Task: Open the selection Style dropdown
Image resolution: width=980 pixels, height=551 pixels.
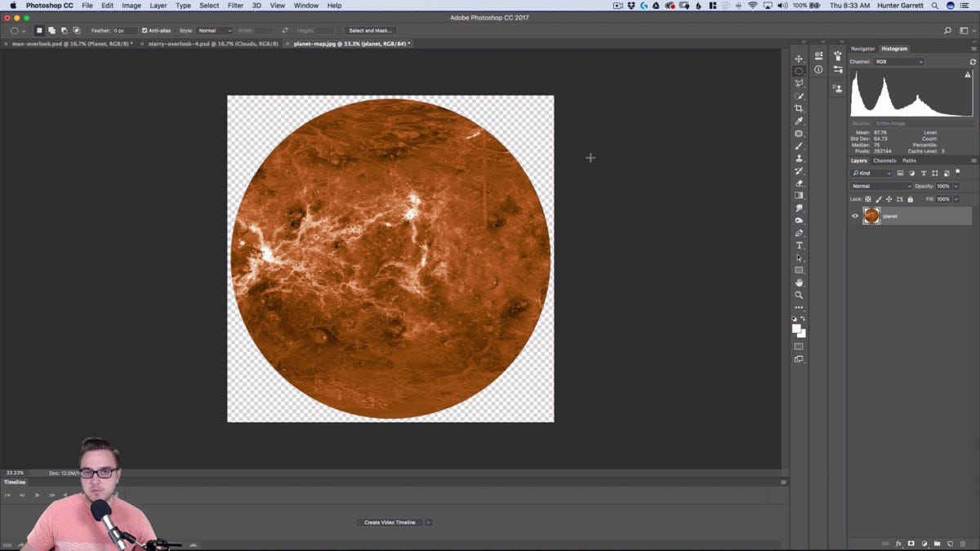Action: (x=215, y=31)
